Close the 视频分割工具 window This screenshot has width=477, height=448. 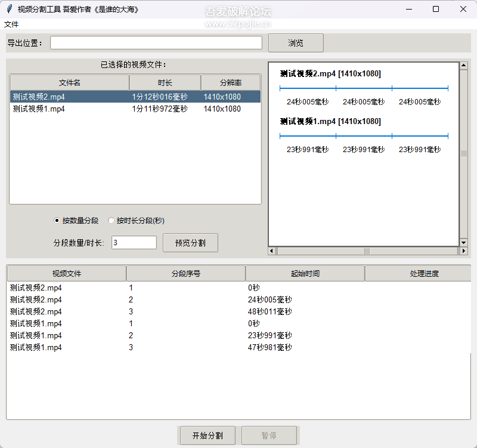[463, 9]
